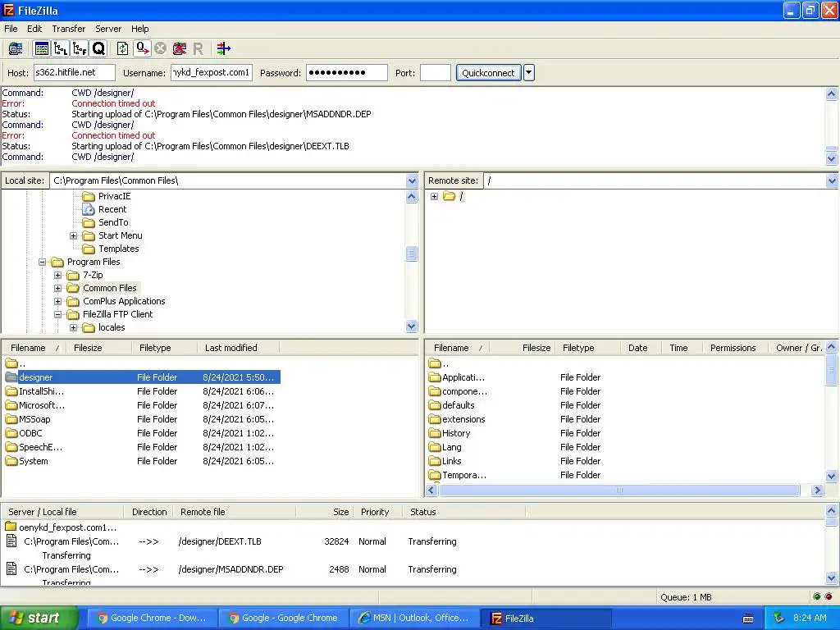Select the local MSSoap folder
Image resolution: width=840 pixels, height=630 pixels.
(142, 419)
